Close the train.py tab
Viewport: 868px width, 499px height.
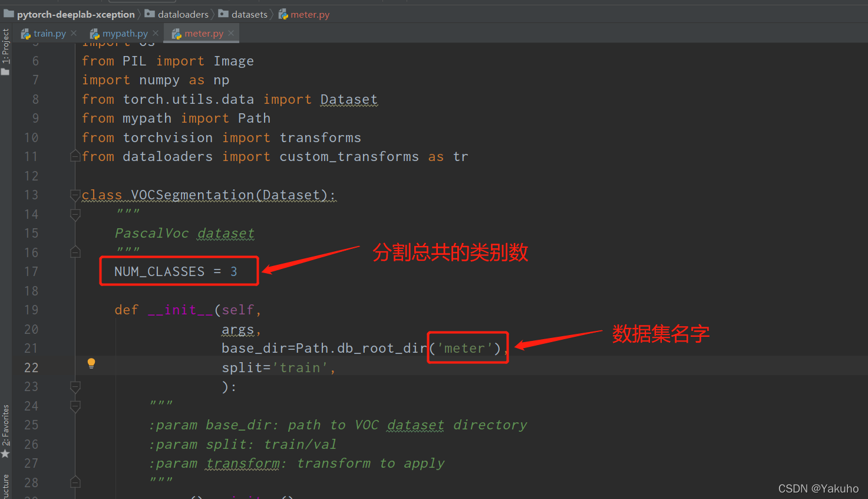[x=74, y=33]
